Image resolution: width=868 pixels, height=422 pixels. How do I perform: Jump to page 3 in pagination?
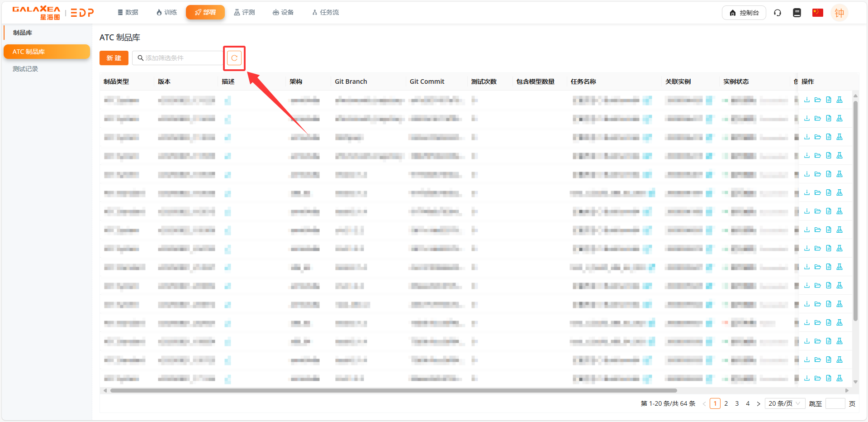click(737, 403)
